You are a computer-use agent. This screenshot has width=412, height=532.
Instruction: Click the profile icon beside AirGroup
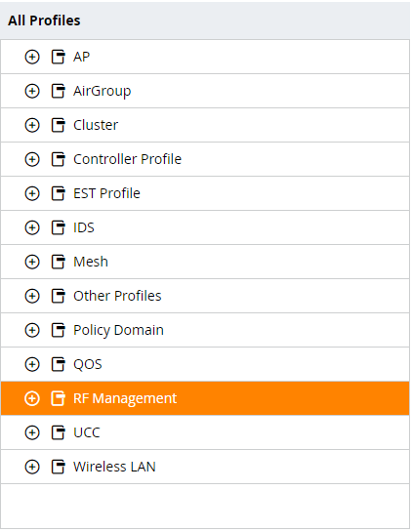coord(58,91)
